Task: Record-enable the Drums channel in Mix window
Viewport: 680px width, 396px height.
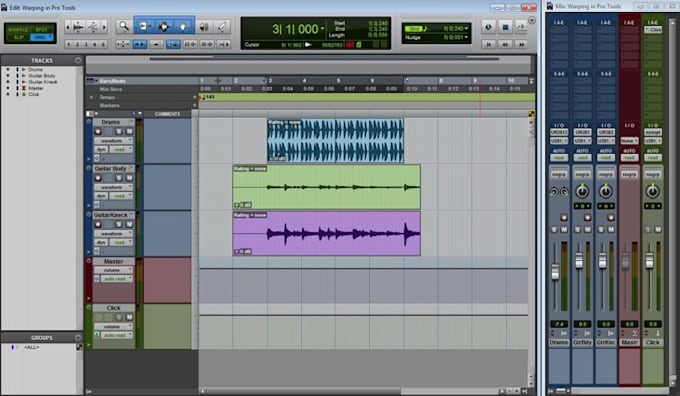Action: point(564,217)
